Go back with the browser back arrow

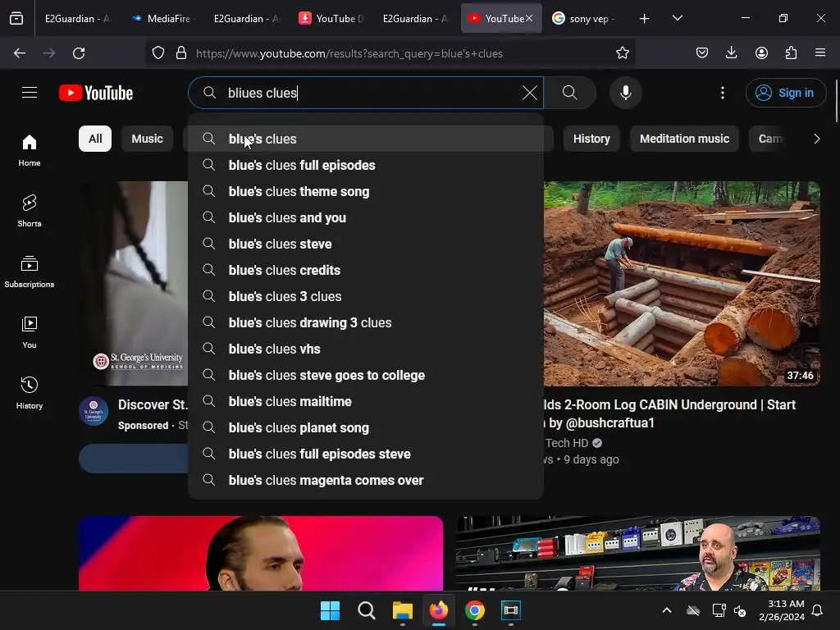click(20, 53)
